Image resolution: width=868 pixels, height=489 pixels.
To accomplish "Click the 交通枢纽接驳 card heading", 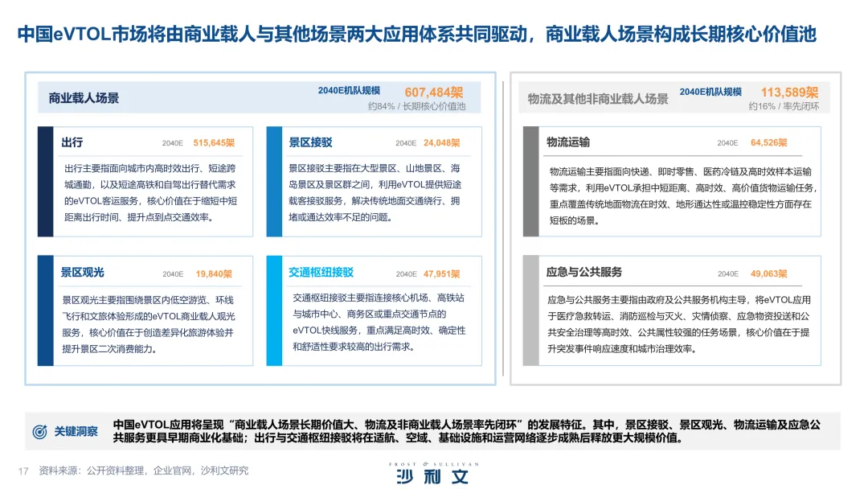I will (x=321, y=273).
